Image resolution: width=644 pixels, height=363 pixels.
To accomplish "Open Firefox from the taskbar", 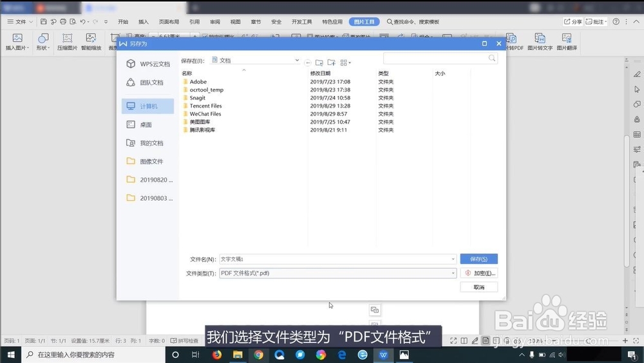I will [217, 355].
